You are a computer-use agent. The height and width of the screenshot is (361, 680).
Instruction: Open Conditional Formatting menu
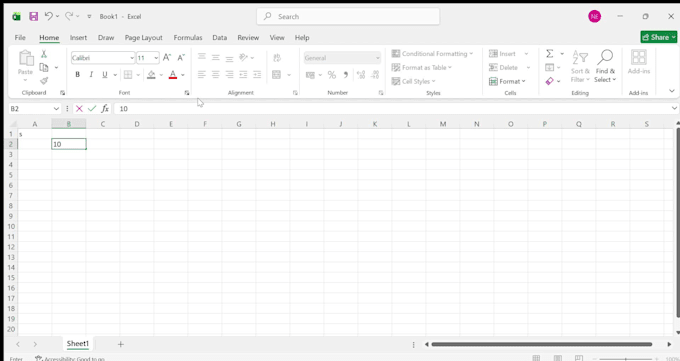[x=432, y=54]
